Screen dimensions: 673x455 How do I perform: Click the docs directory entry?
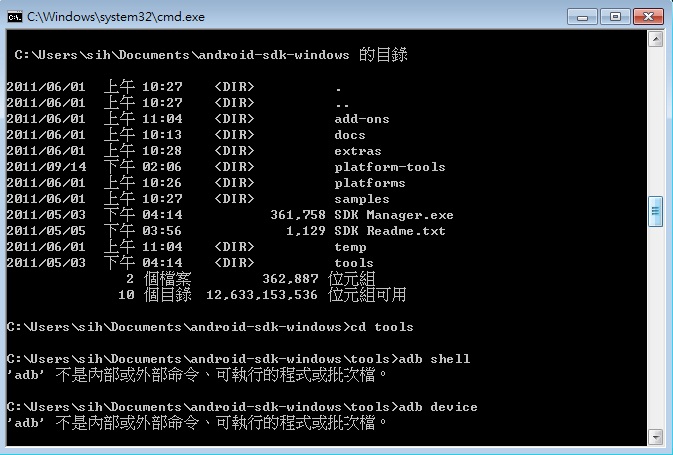click(350, 135)
